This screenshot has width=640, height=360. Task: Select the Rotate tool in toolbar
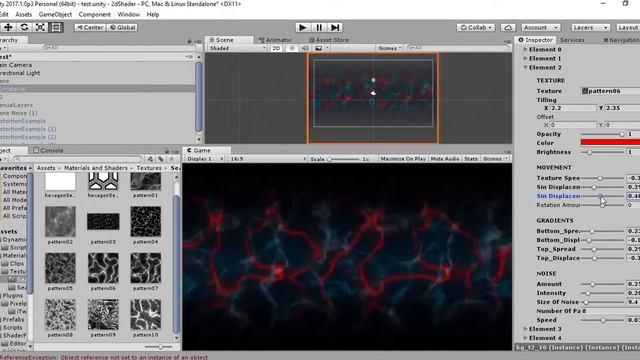coord(24,27)
